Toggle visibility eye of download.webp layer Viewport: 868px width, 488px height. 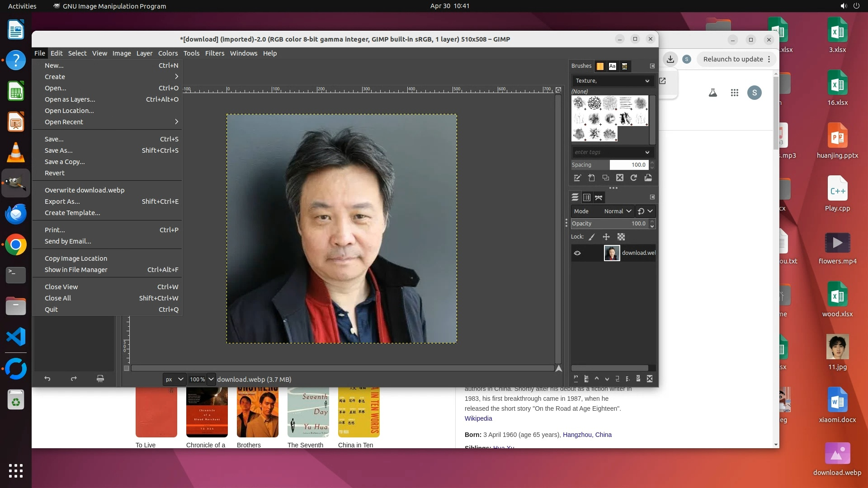click(x=577, y=253)
